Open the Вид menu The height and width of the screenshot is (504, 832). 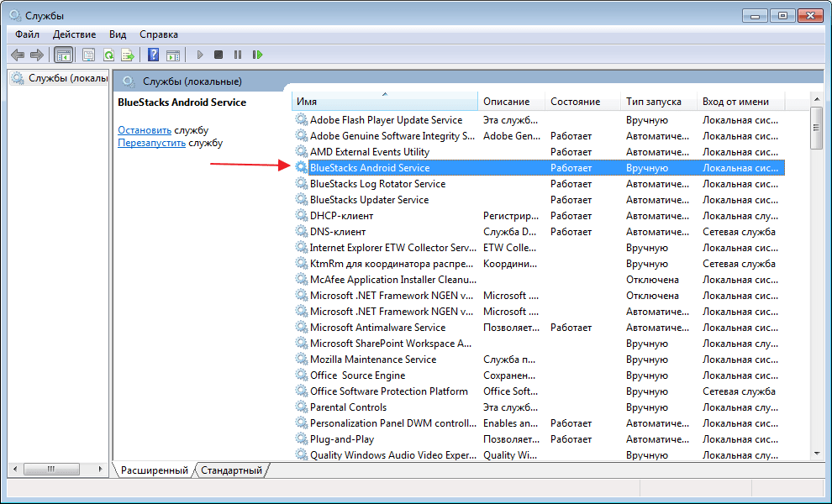click(x=118, y=34)
